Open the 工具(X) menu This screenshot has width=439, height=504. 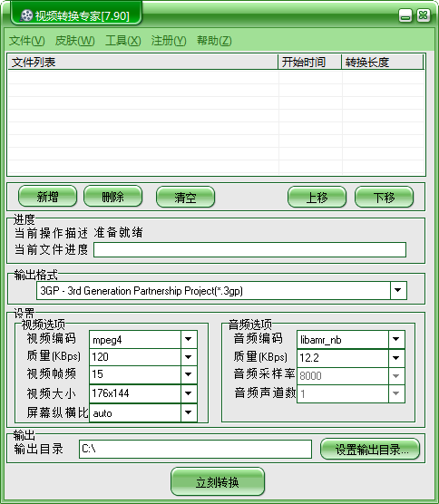(x=123, y=41)
